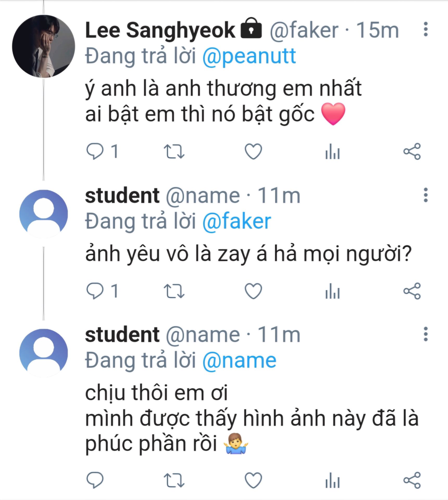Share the "ảnh yêu vô là zay" tweet

412,291
